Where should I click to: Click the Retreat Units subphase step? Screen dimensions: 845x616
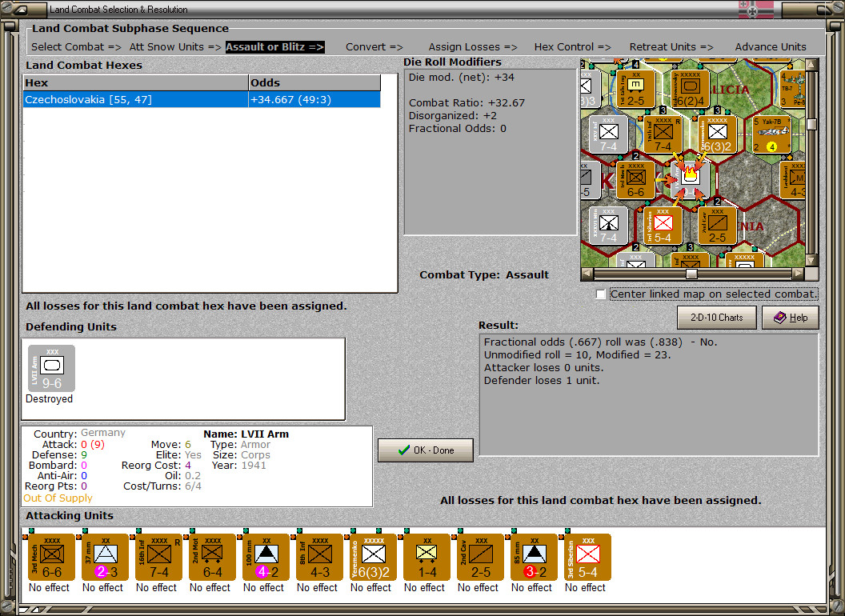(x=671, y=47)
